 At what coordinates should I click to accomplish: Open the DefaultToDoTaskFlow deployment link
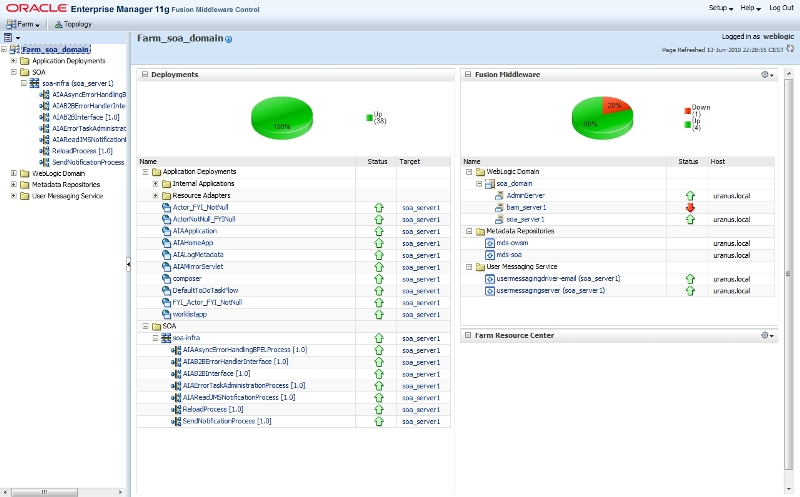point(206,290)
